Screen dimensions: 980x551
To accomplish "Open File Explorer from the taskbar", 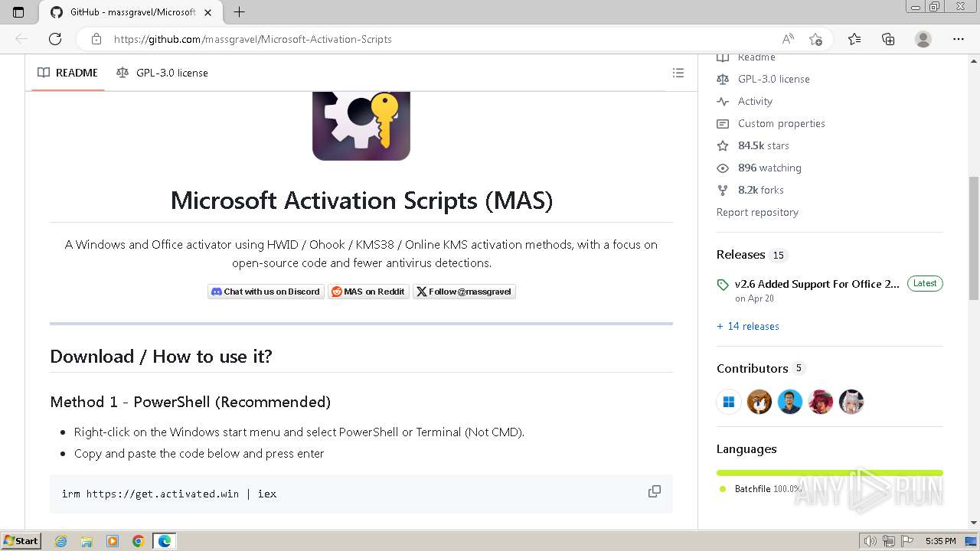I will pyautogui.click(x=87, y=541).
